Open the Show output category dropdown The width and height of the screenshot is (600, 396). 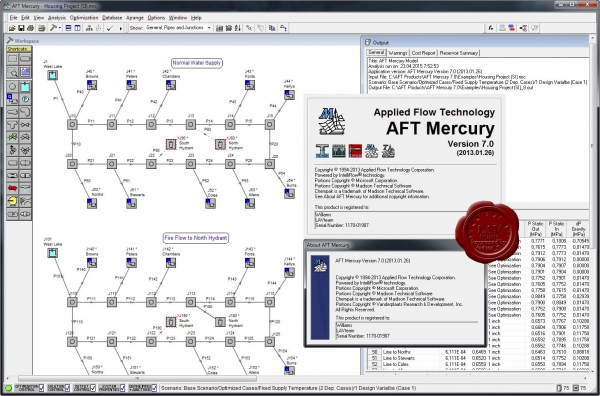[209, 28]
